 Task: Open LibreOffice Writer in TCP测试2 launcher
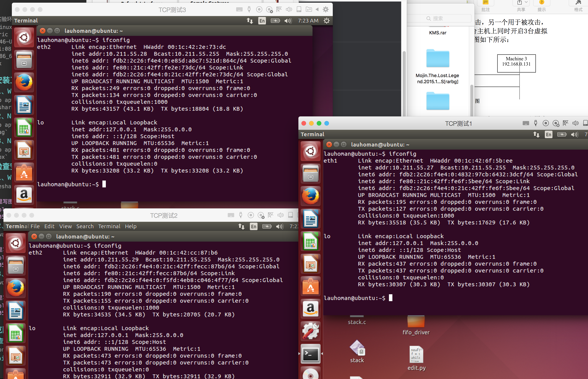point(16,311)
